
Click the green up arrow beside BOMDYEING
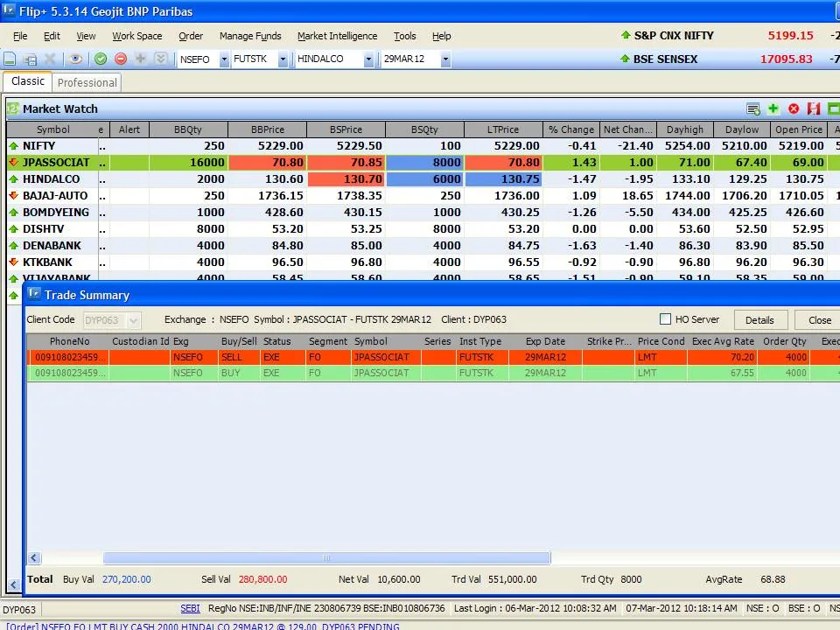click(x=14, y=212)
